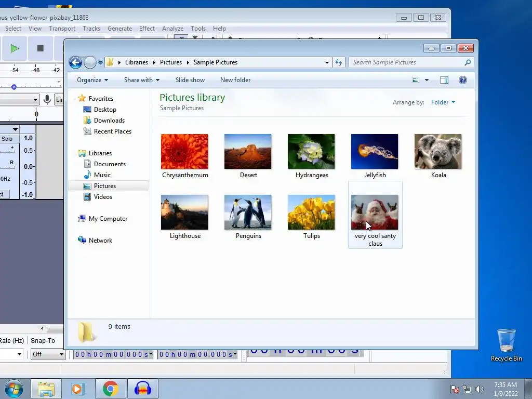The width and height of the screenshot is (532, 399).
Task: Open Audacity's Effect menu
Action: (x=147, y=29)
